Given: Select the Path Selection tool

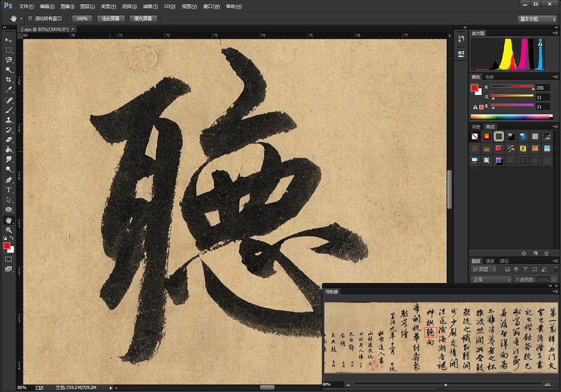Looking at the screenshot, I should click(9, 200).
